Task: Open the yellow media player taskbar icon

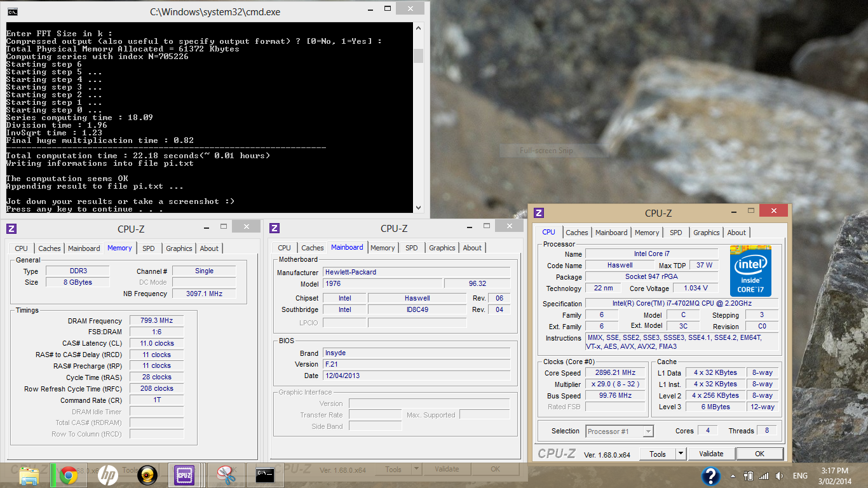Action: point(147,475)
